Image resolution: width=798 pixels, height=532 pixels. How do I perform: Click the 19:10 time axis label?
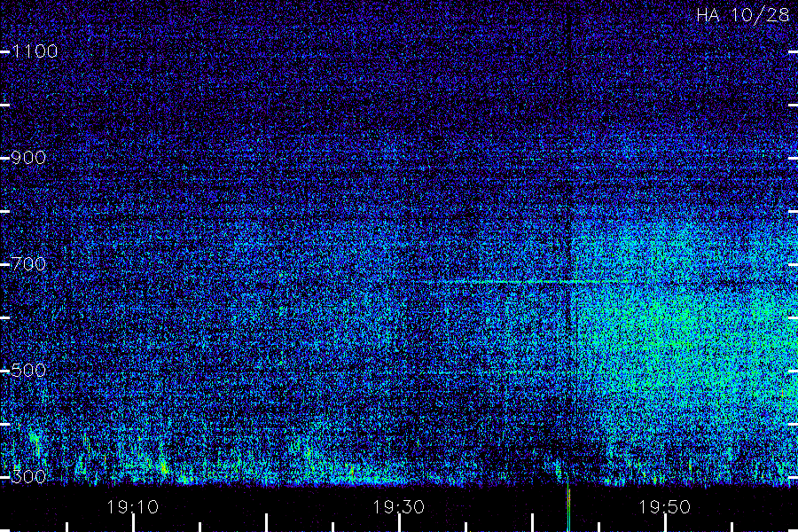pyautogui.click(x=133, y=507)
